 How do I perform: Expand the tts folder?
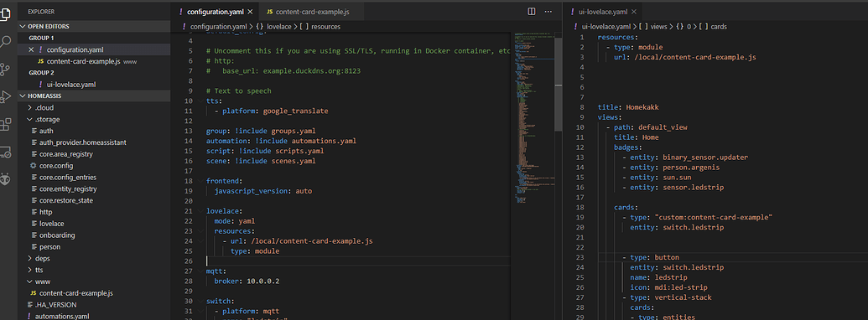click(39, 270)
